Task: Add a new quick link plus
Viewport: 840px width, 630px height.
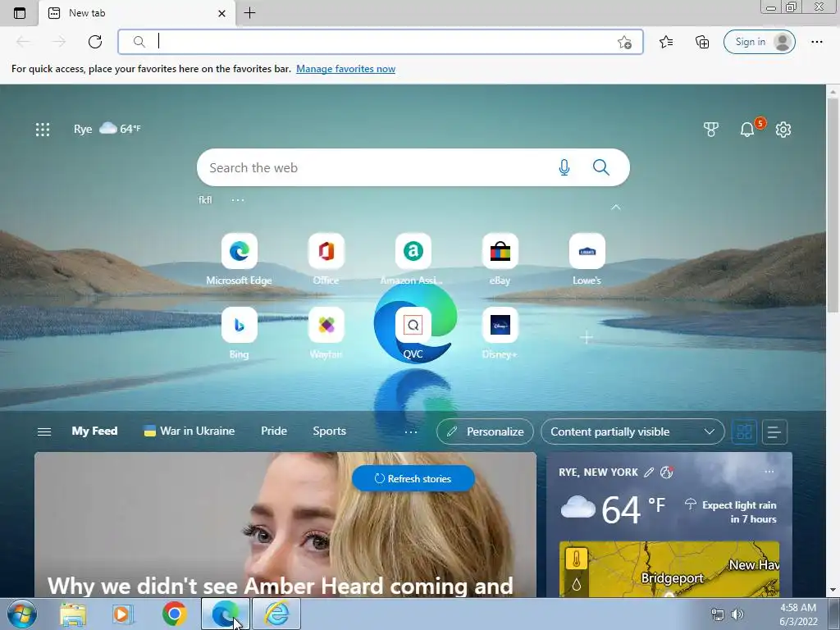Action: click(587, 337)
